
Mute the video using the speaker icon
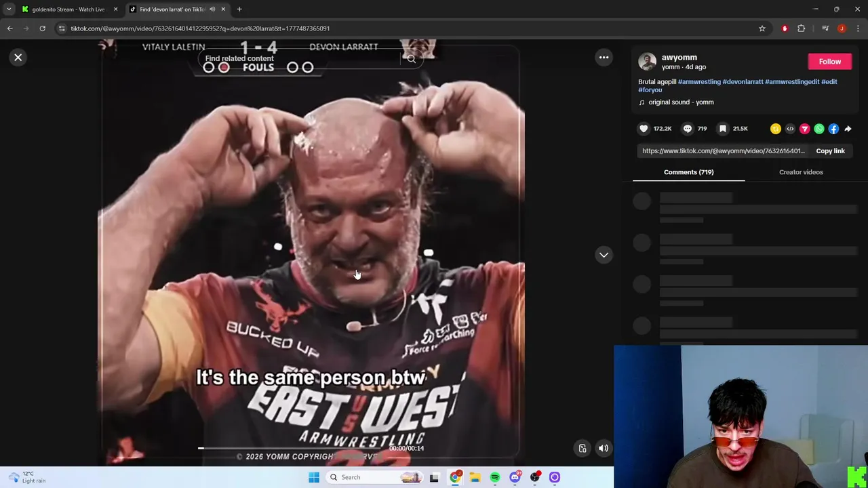coord(603,448)
